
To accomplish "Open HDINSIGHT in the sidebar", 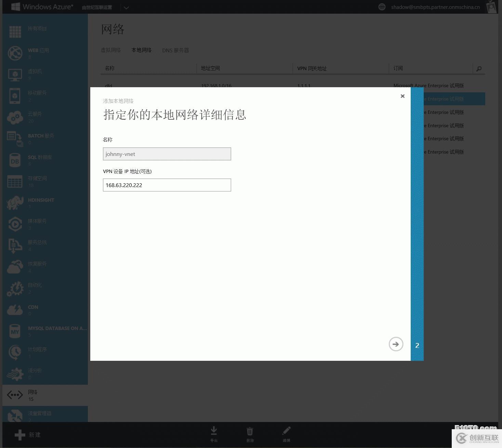I will 41,200.
